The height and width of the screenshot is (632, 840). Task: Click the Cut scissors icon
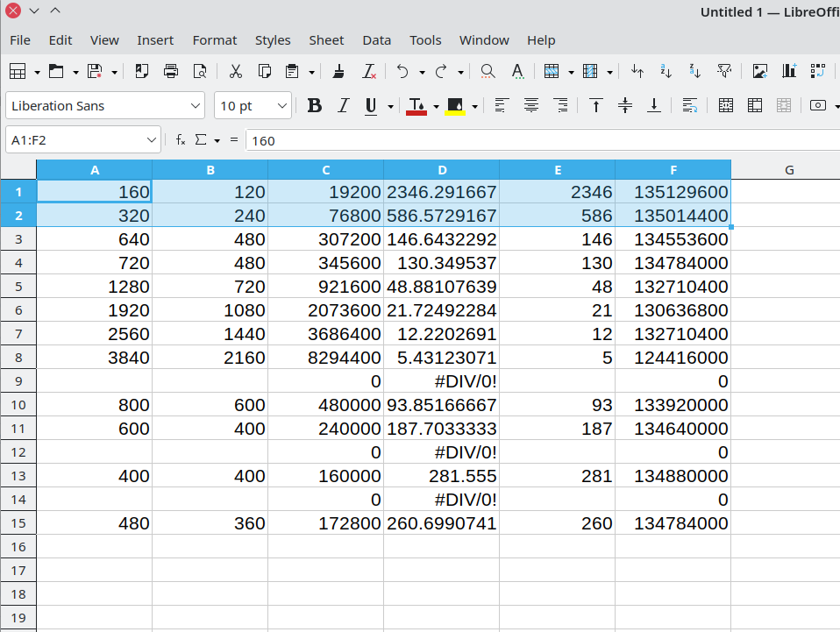coord(235,71)
